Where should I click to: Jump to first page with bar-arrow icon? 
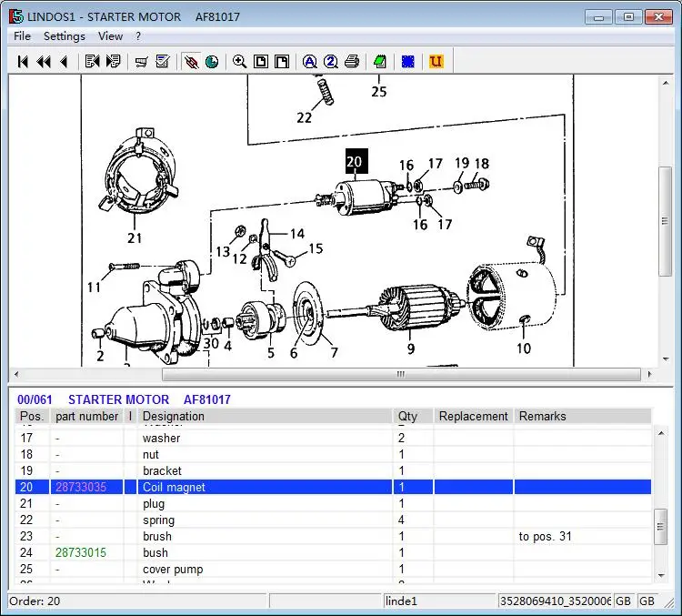click(x=23, y=61)
